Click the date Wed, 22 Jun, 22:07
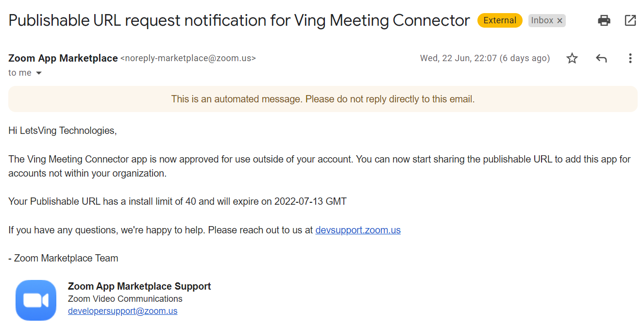Screen dimensions: 644x327 pyautogui.click(x=484, y=58)
